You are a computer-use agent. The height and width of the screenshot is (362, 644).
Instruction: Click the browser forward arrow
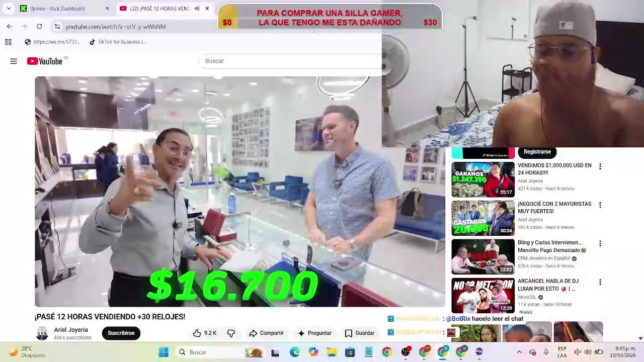click(x=24, y=26)
